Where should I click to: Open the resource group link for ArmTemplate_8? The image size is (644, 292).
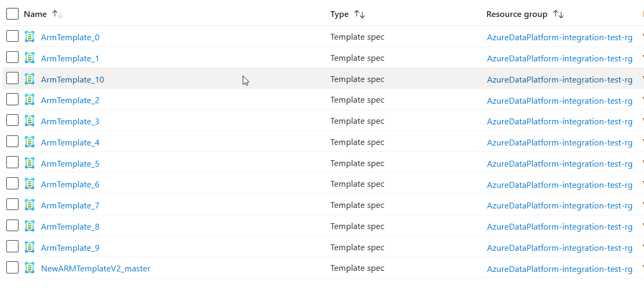tap(559, 226)
